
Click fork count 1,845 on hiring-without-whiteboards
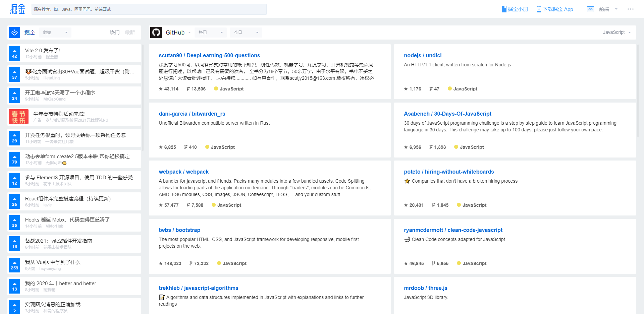[440, 205]
